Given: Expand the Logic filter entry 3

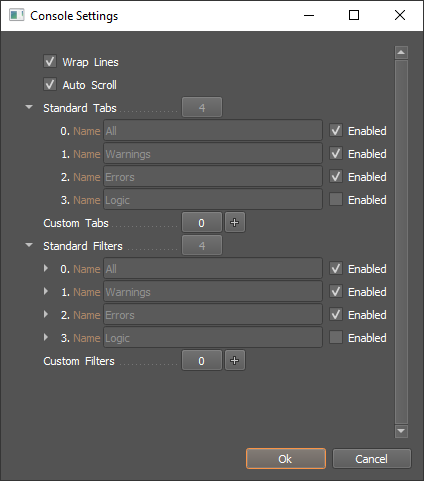Looking at the screenshot, I should [46, 337].
